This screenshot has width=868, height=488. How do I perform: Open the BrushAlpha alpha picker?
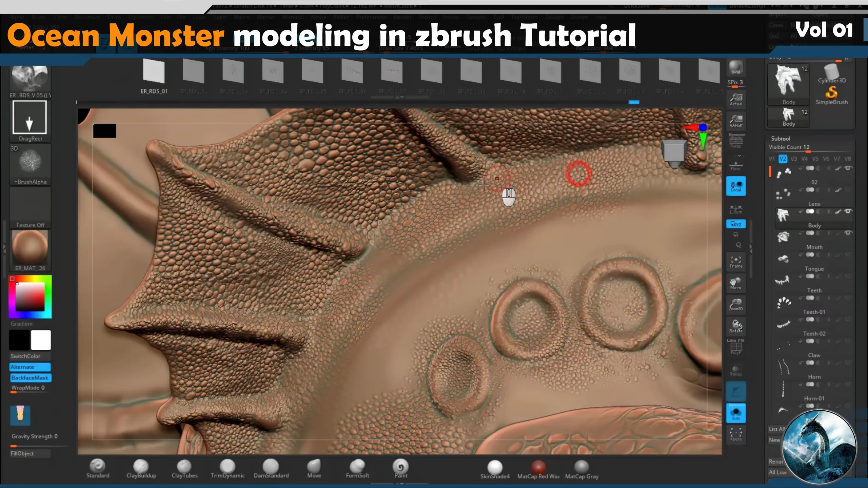pos(30,161)
